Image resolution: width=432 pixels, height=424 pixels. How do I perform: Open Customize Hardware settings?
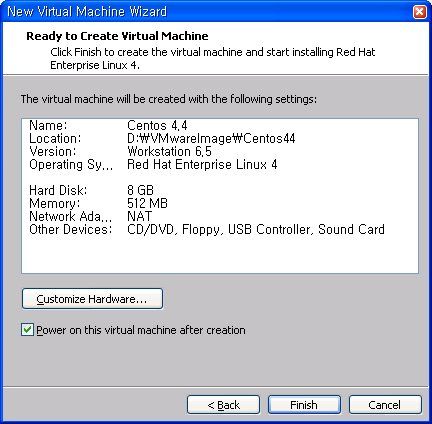tap(92, 299)
